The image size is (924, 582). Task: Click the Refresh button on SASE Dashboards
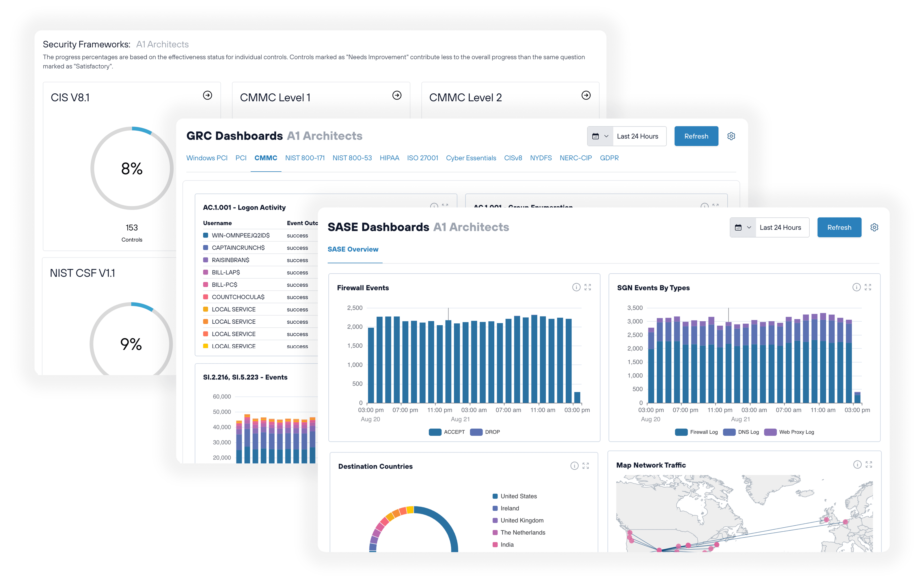click(x=839, y=227)
